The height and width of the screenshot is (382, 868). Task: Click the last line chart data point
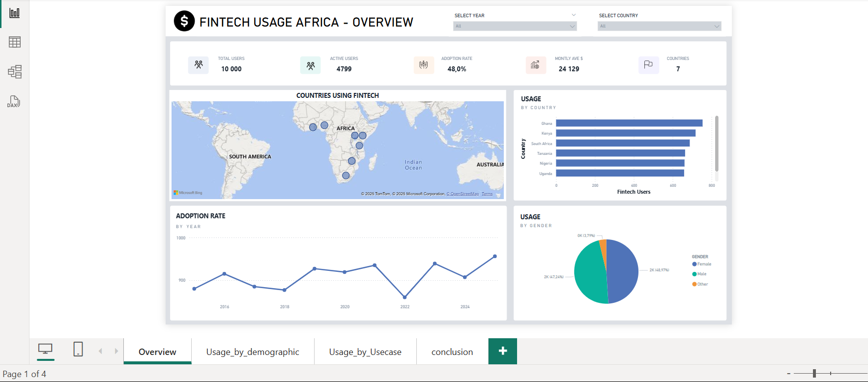[495, 256]
